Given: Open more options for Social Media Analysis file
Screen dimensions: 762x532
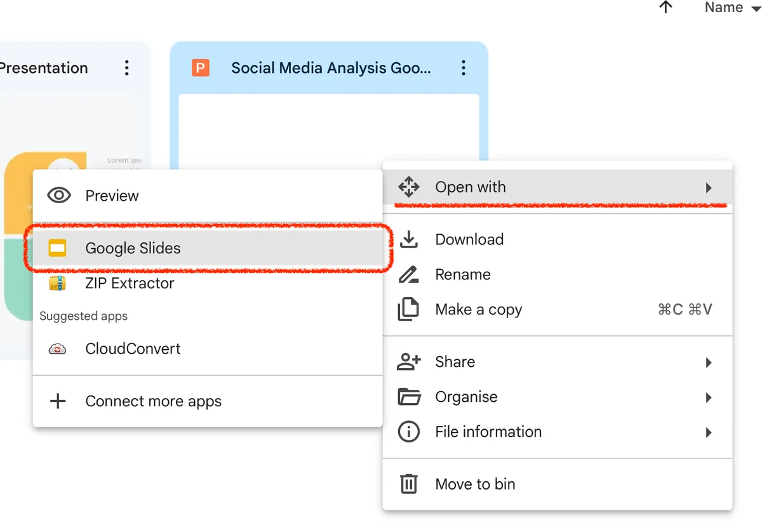Looking at the screenshot, I should click(464, 68).
